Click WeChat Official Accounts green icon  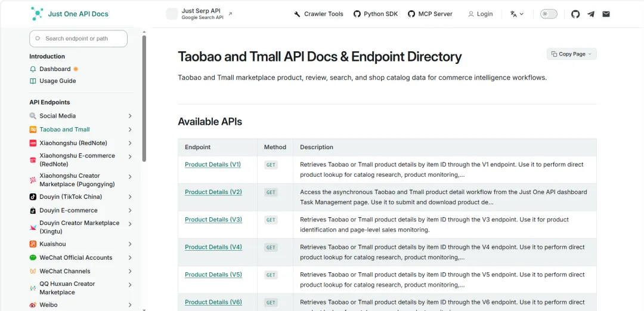33,257
